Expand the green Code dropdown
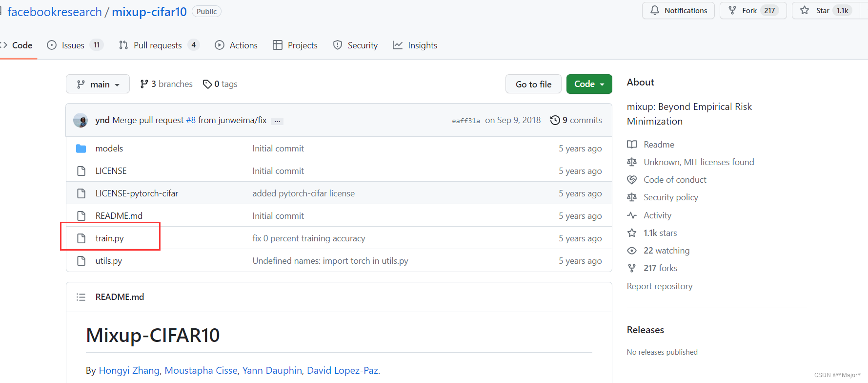Screen dimensions: 868x383 tap(589, 84)
